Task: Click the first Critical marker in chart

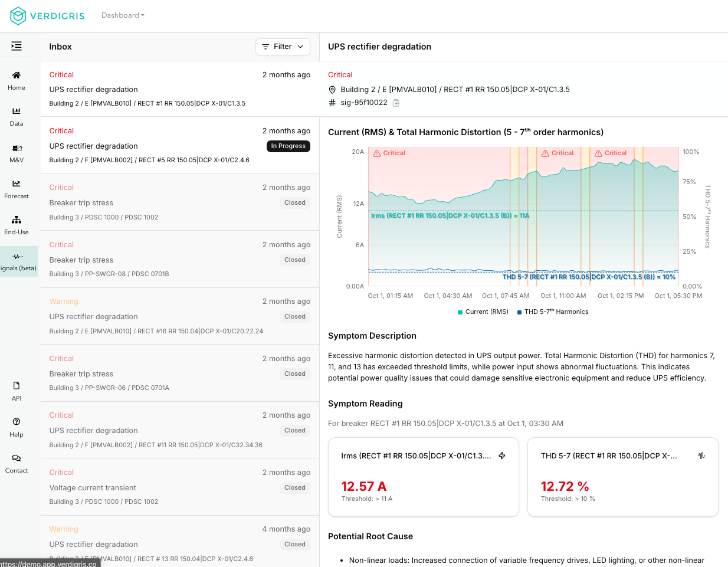Action: [x=389, y=153]
